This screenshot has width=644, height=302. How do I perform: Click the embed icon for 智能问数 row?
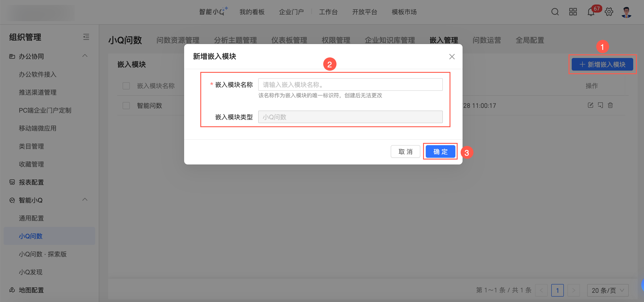[x=600, y=105]
